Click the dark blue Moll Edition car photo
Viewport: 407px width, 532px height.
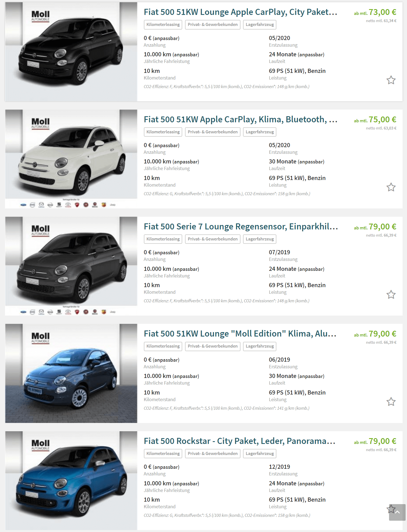71,373
